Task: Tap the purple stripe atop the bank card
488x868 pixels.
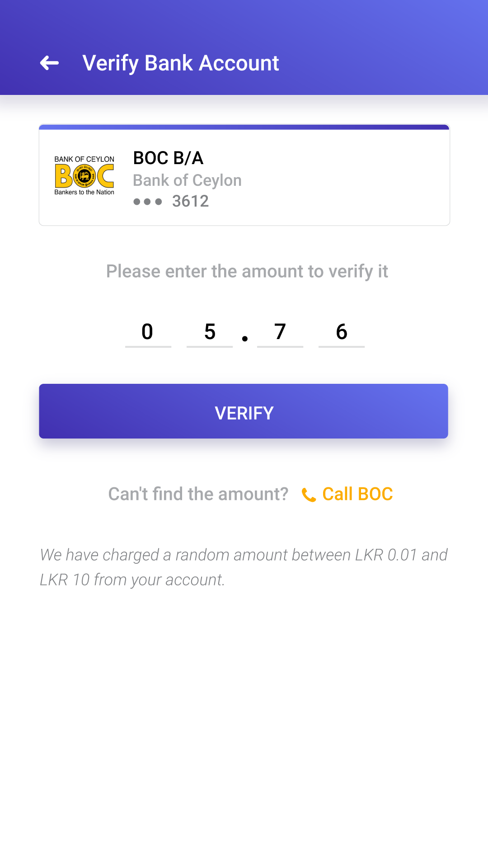Action: coord(244,127)
